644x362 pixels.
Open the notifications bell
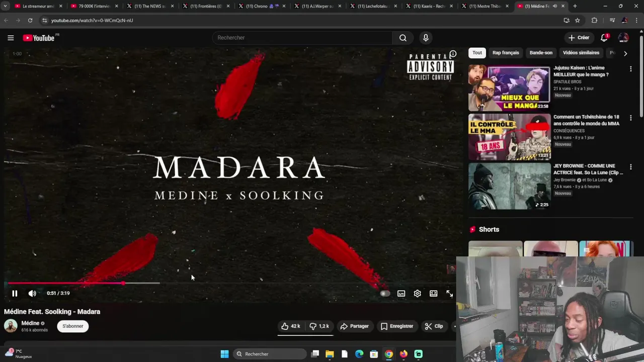[x=605, y=38]
